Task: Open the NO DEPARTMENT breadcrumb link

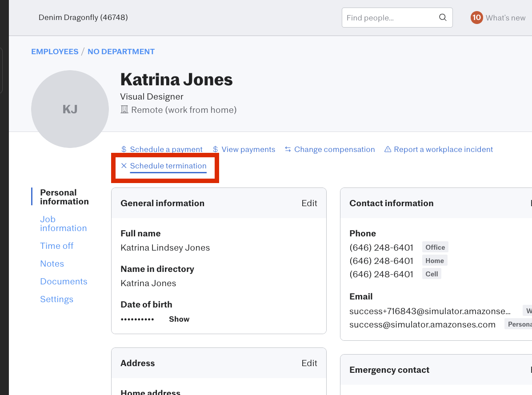Action: (121, 52)
